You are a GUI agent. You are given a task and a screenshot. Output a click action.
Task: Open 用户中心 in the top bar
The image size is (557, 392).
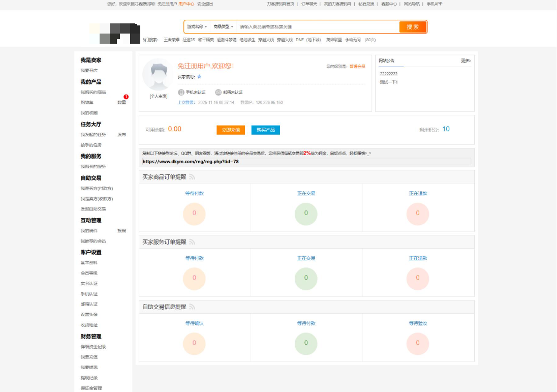(186, 4)
